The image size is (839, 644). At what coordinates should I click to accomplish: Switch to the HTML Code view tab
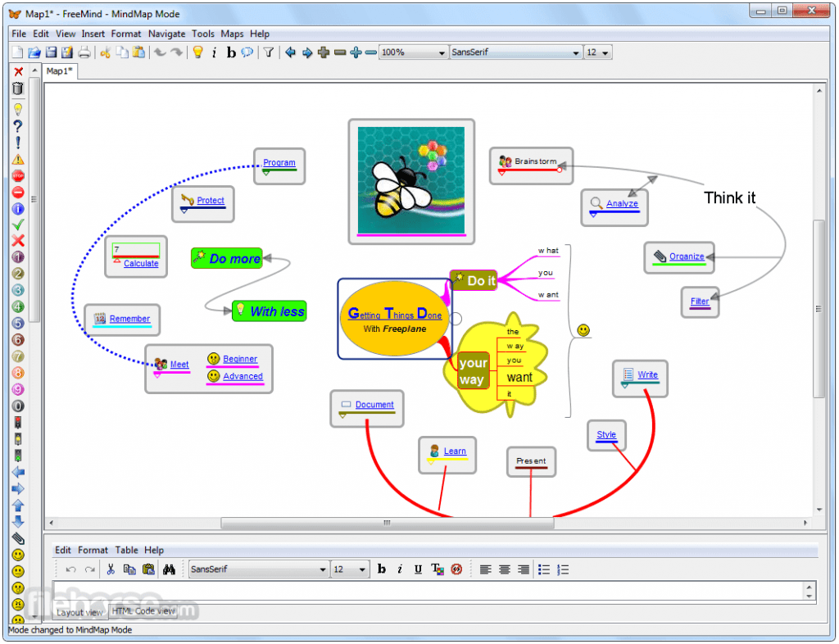tap(143, 611)
